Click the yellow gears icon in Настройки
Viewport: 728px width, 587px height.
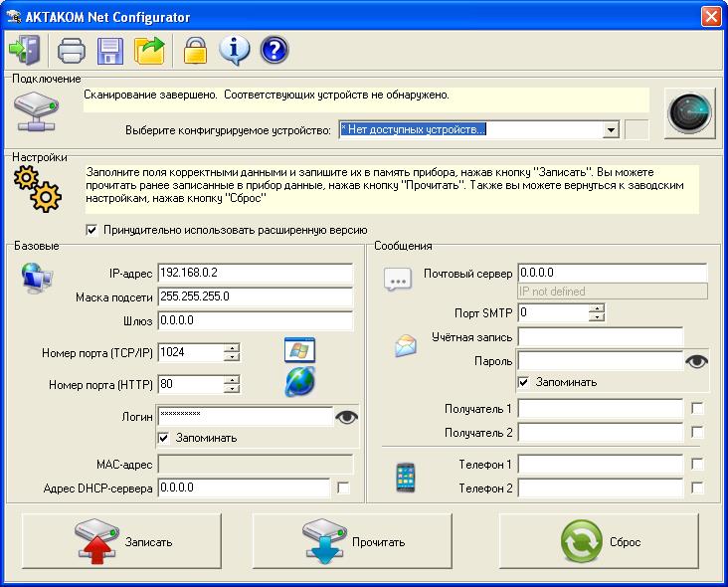[37, 189]
